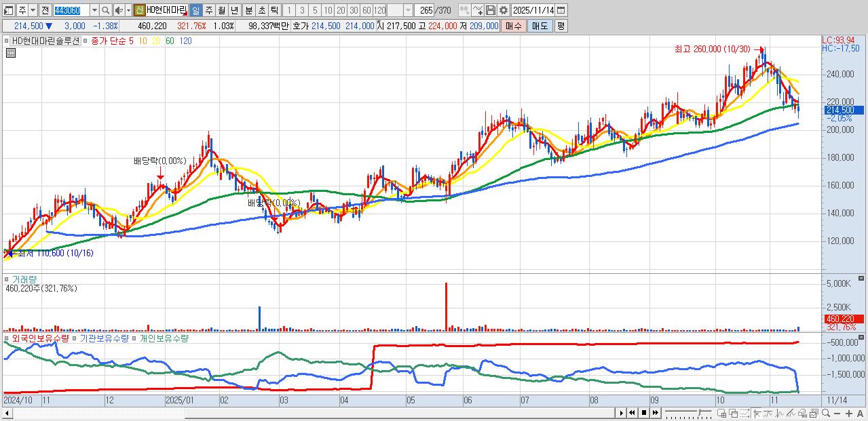Screen dimensions: 868x421
Task: Click the chart image icon before zoom
Action: [x=814, y=413]
